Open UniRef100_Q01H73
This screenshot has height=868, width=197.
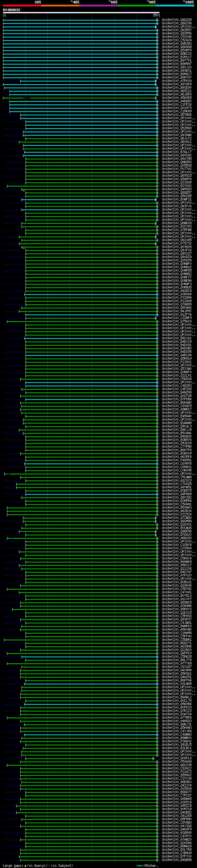[x=176, y=108]
